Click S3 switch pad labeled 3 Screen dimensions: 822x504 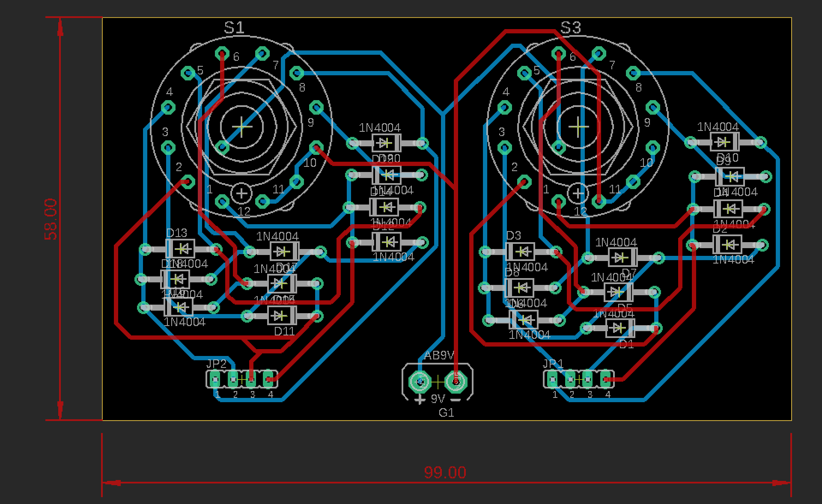coord(505,148)
